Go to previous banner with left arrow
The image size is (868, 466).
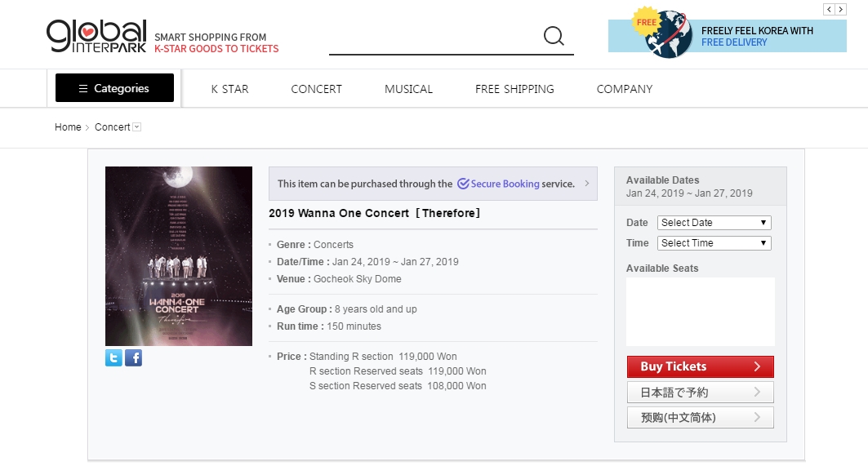click(829, 10)
